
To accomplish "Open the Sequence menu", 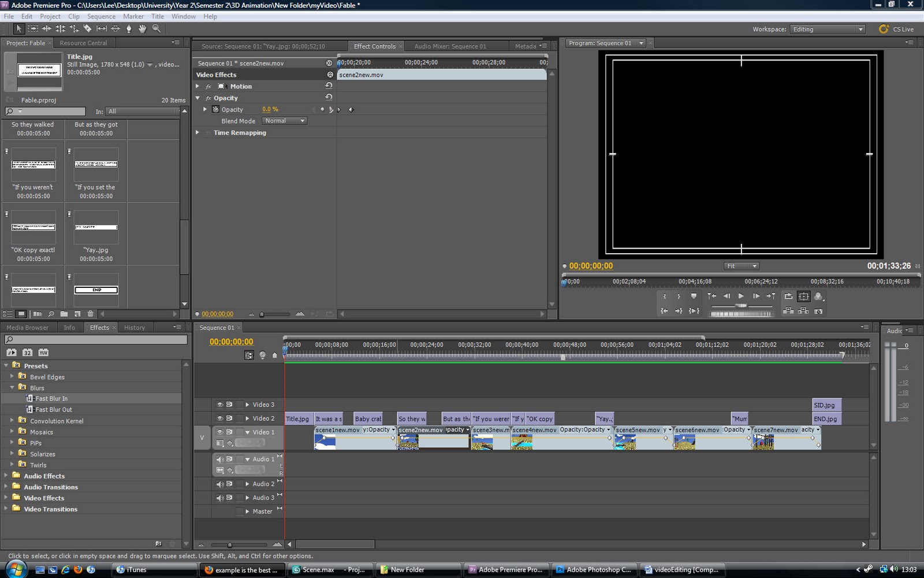I will tap(101, 16).
